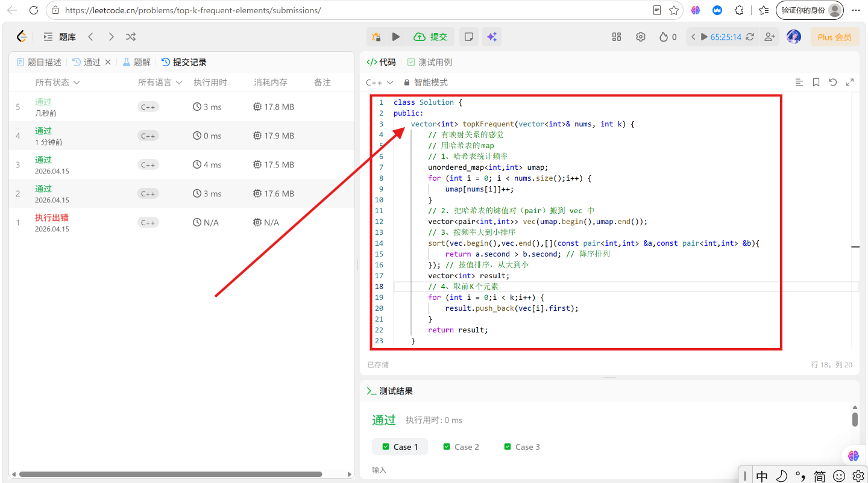Click the streak flame icon
Viewport: 868px width, 483px height.
coord(664,37)
